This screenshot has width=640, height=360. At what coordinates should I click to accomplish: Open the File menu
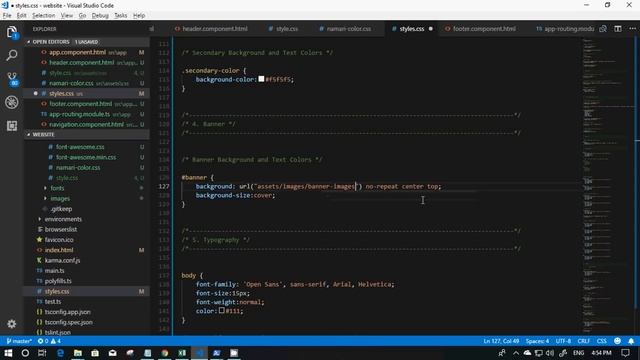(x=7, y=16)
